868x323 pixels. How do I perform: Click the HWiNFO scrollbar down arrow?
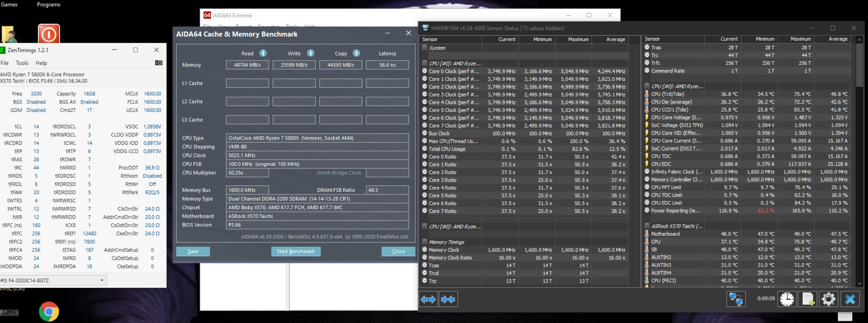pyautogui.click(x=859, y=283)
